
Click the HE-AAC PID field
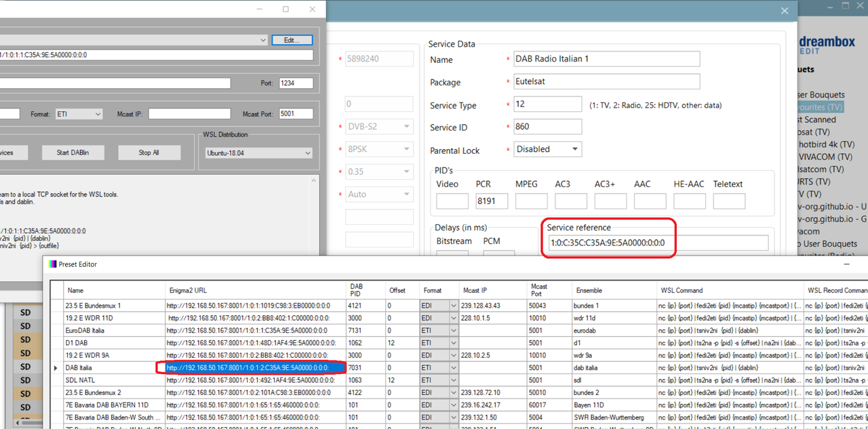690,201
